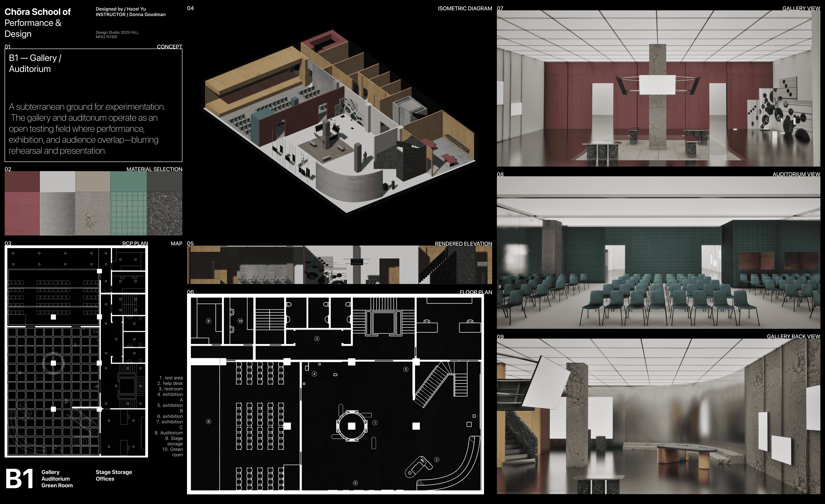Click room marker 8 in floor plan
The image size is (825, 504).
[x=208, y=421]
